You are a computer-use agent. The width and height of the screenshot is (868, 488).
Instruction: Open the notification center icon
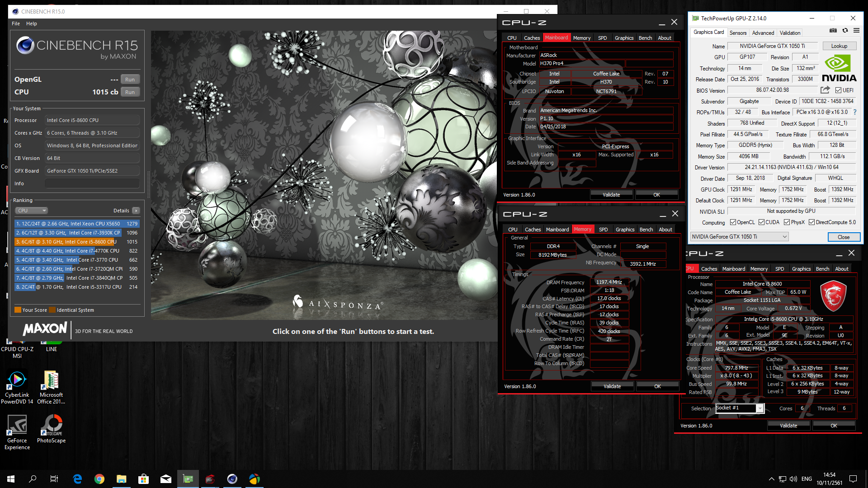pyautogui.click(x=853, y=479)
